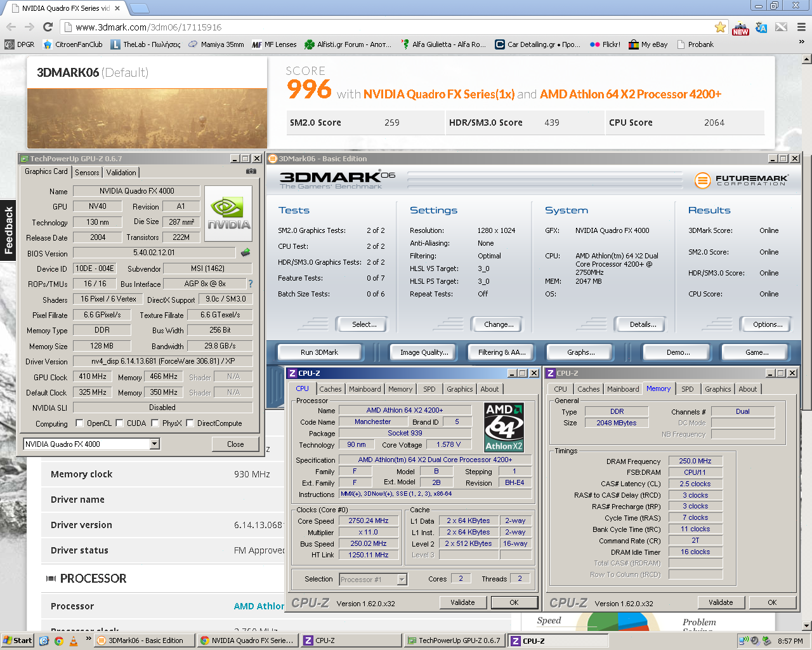Open Caches tab in left CPU-Z window
812x650 pixels.
331,389
